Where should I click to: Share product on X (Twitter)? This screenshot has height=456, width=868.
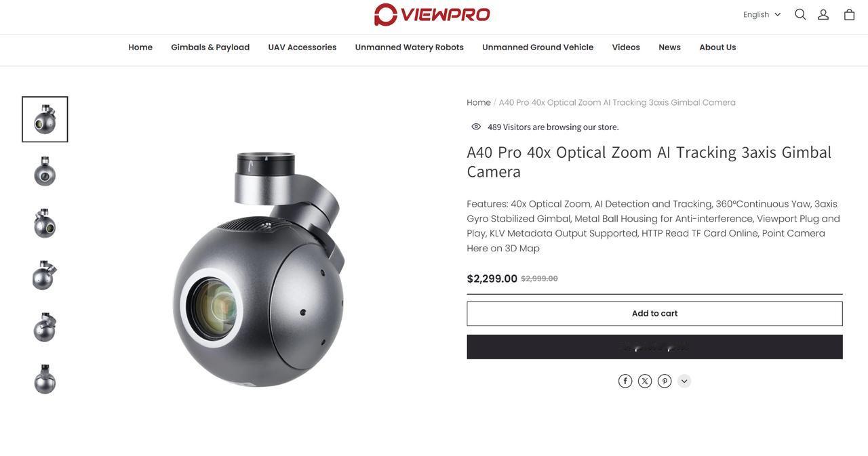click(645, 381)
